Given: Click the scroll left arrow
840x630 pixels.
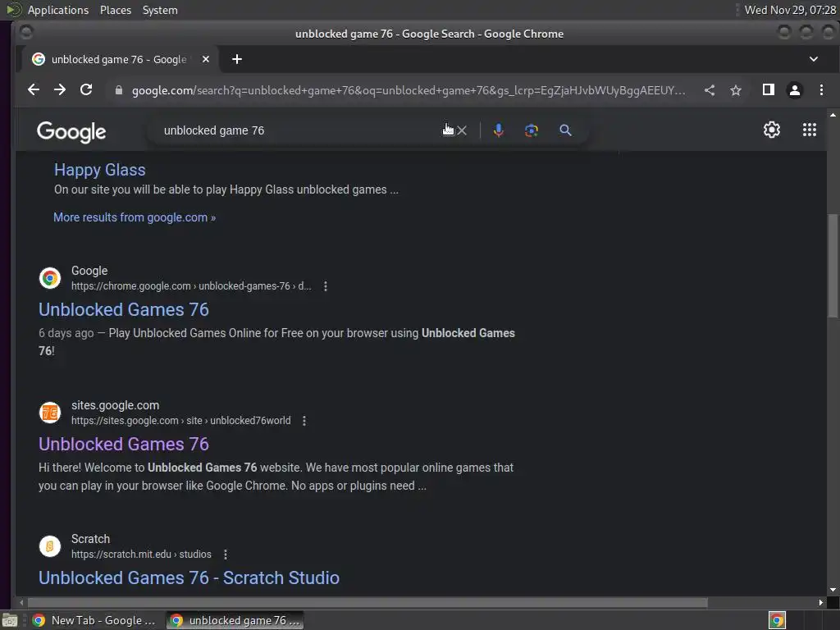Looking at the screenshot, I should pyautogui.click(x=21, y=603).
